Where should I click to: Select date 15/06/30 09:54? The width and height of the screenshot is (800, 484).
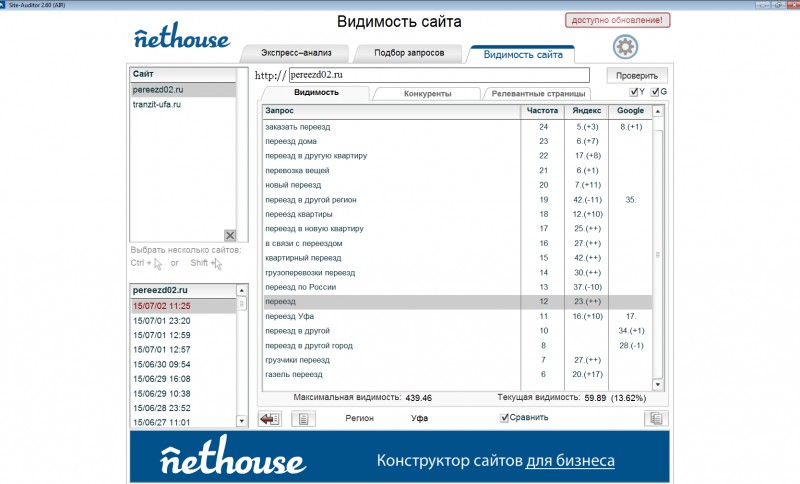184,365
